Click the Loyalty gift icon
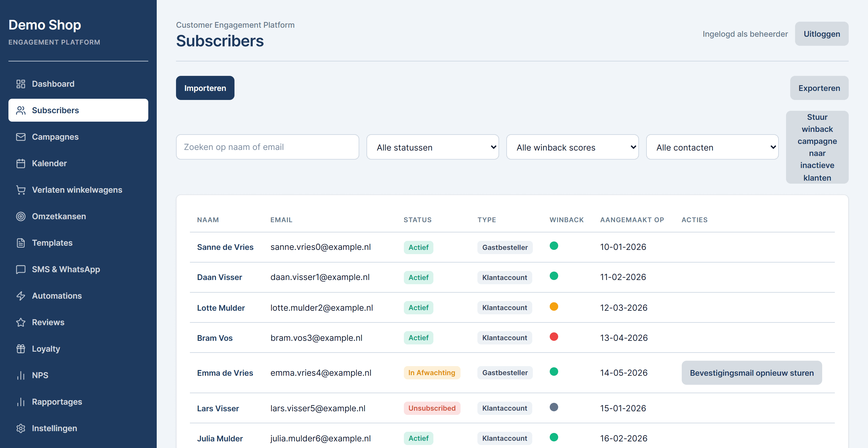Image resolution: width=868 pixels, height=448 pixels. coord(21,349)
